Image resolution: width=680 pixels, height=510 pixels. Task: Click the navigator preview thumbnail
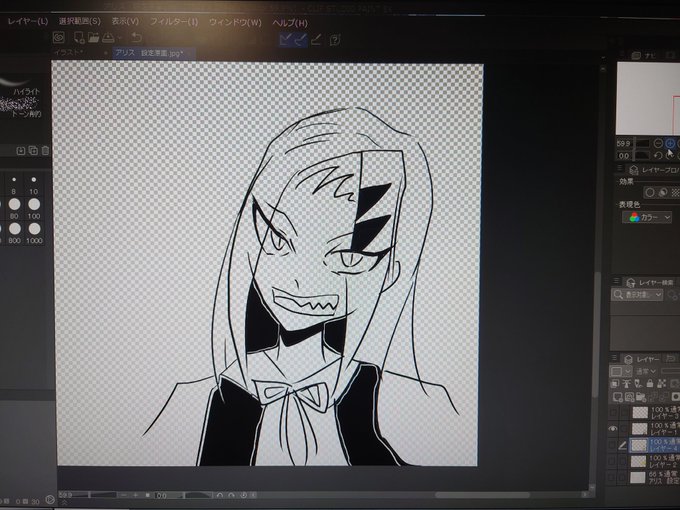(x=648, y=98)
